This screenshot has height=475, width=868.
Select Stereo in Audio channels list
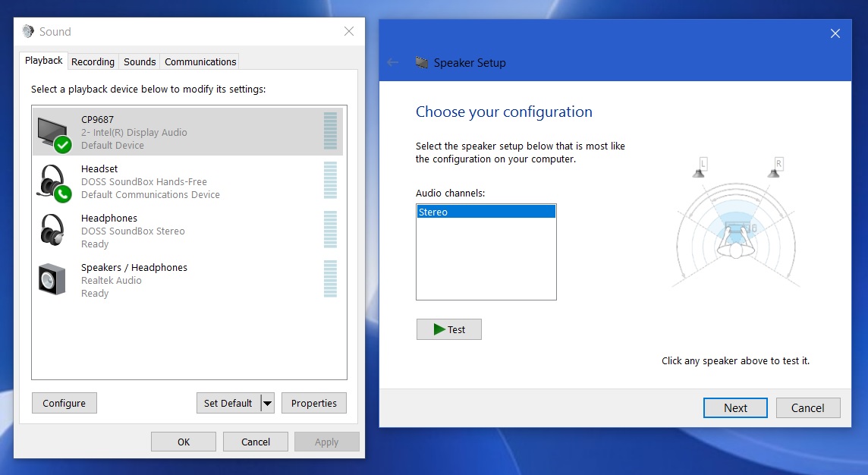click(486, 212)
